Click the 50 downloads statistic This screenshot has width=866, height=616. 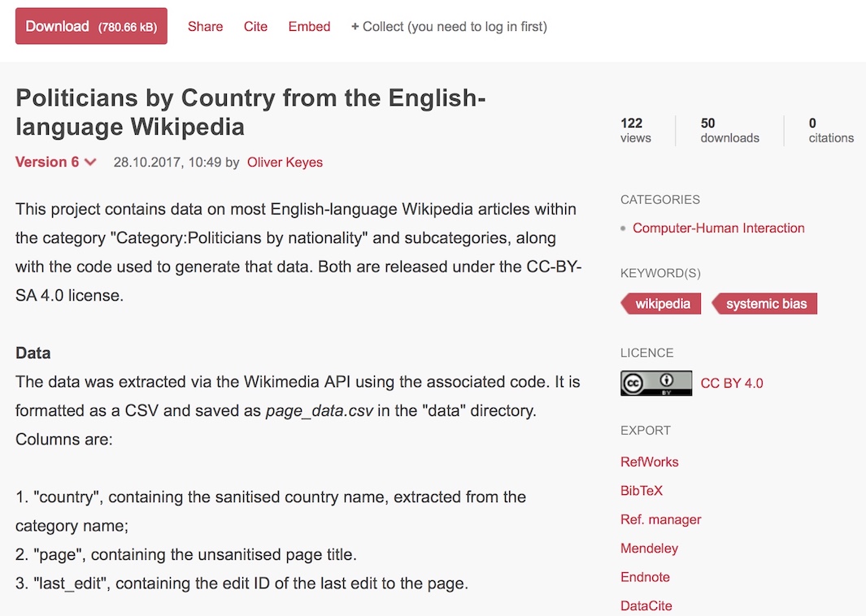[x=729, y=130]
